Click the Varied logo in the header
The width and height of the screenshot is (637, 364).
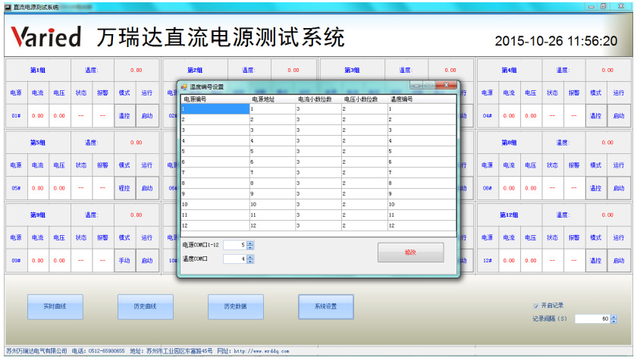[46, 36]
